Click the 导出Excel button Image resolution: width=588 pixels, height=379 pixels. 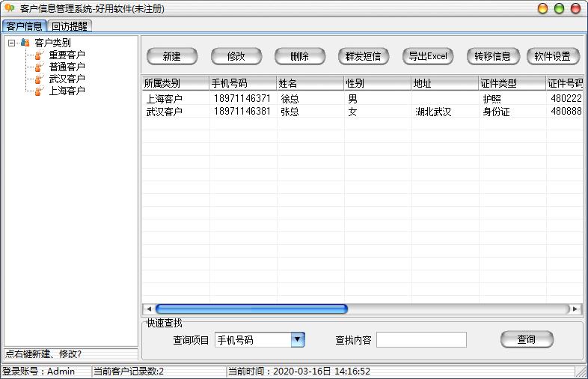click(x=428, y=56)
